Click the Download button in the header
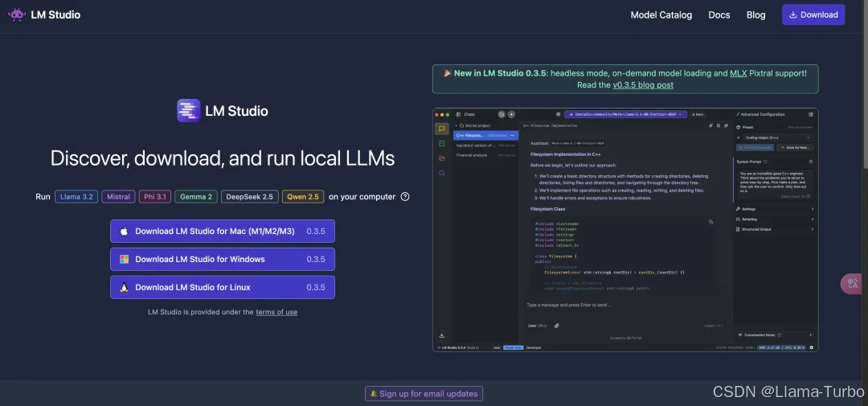This screenshot has height=406, width=868. click(x=813, y=15)
